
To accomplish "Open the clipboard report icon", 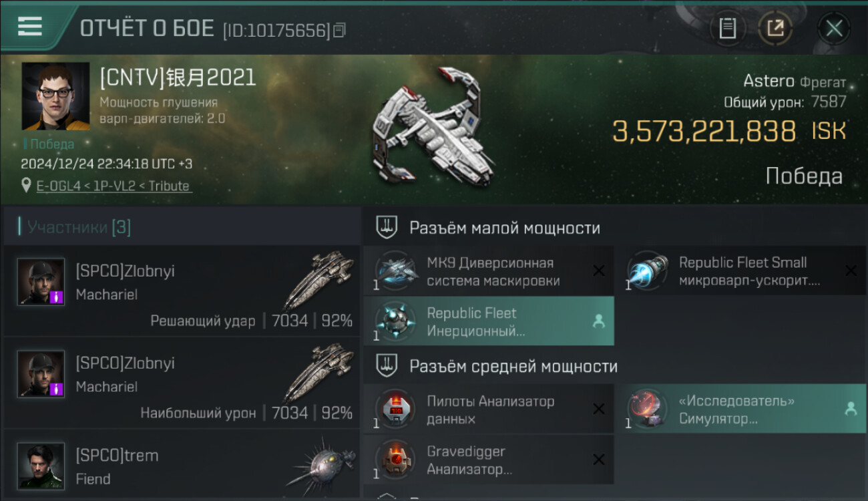I will [727, 28].
